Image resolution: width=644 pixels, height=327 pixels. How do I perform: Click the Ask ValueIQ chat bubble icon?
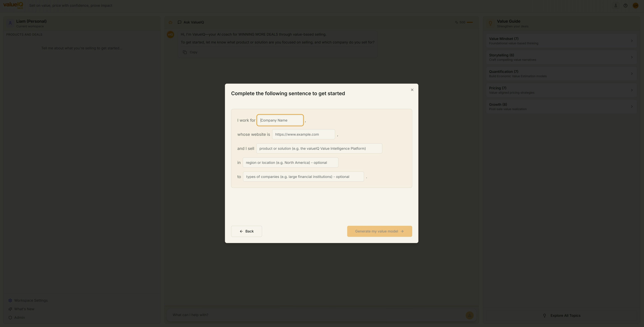tap(180, 22)
